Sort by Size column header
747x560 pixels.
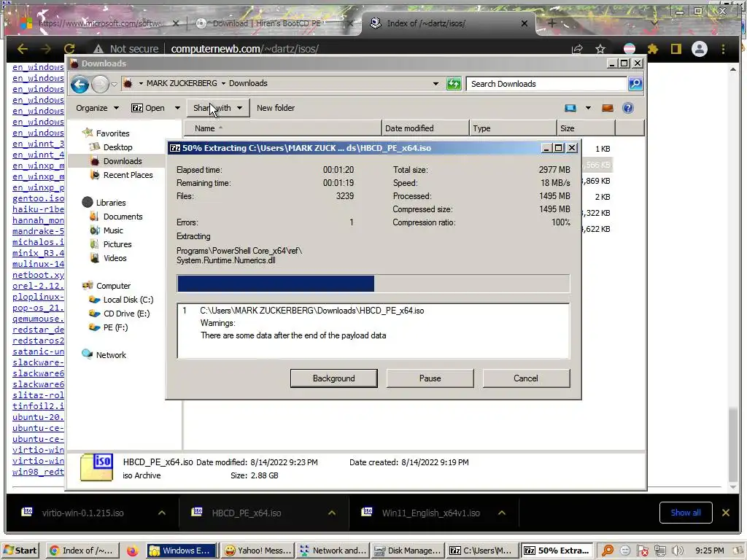586,128
